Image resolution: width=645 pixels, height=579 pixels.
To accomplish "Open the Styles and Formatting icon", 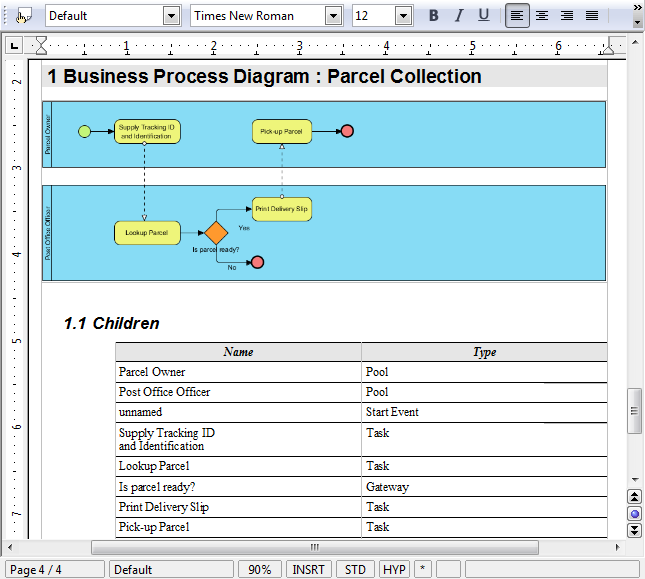I will (x=23, y=16).
